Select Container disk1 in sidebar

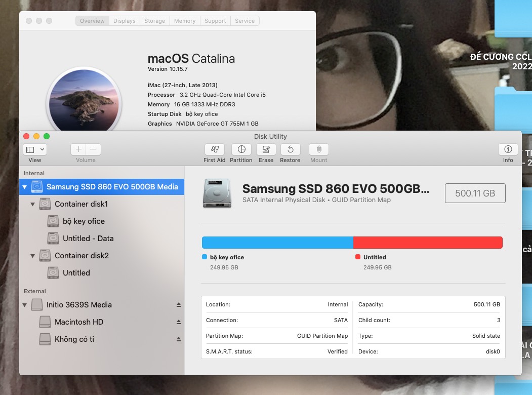pos(102,204)
